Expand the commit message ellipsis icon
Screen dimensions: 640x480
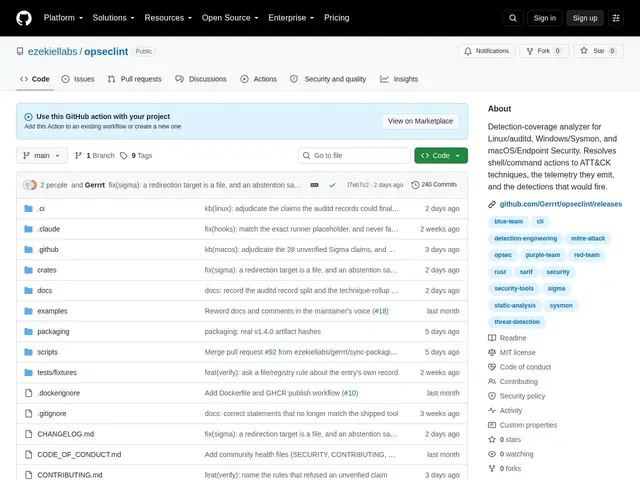[x=314, y=185]
